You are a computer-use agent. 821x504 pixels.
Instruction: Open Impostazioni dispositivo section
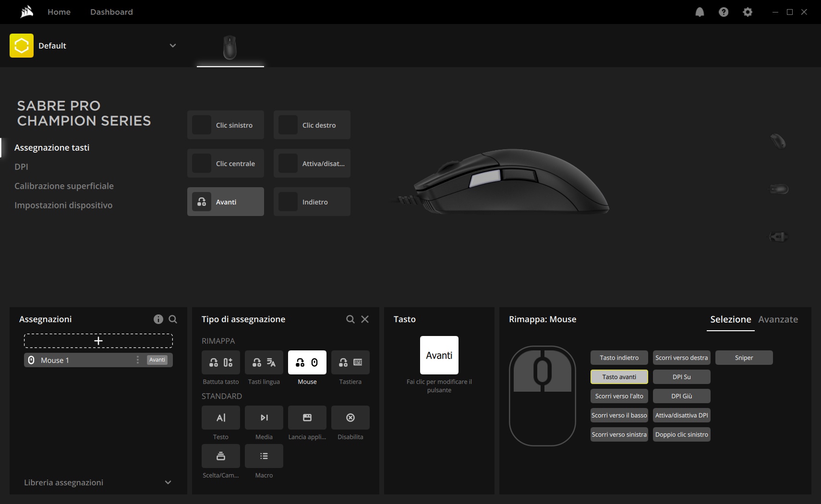63,205
